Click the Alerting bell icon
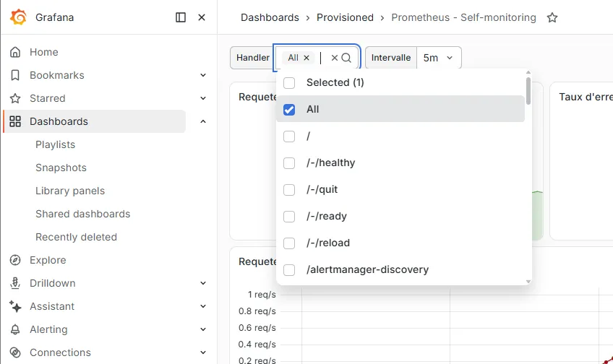This screenshot has width=613, height=364. (x=15, y=329)
